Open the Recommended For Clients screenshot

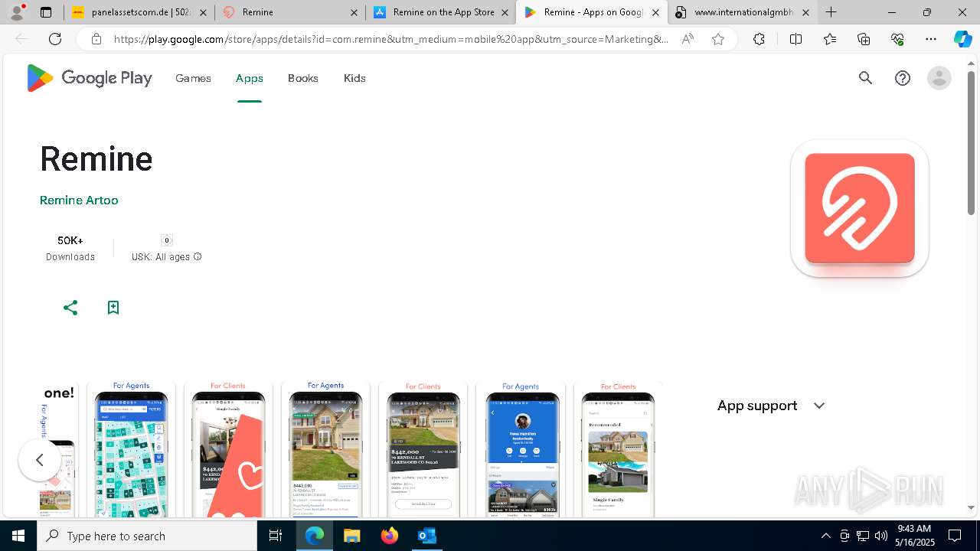pos(618,450)
